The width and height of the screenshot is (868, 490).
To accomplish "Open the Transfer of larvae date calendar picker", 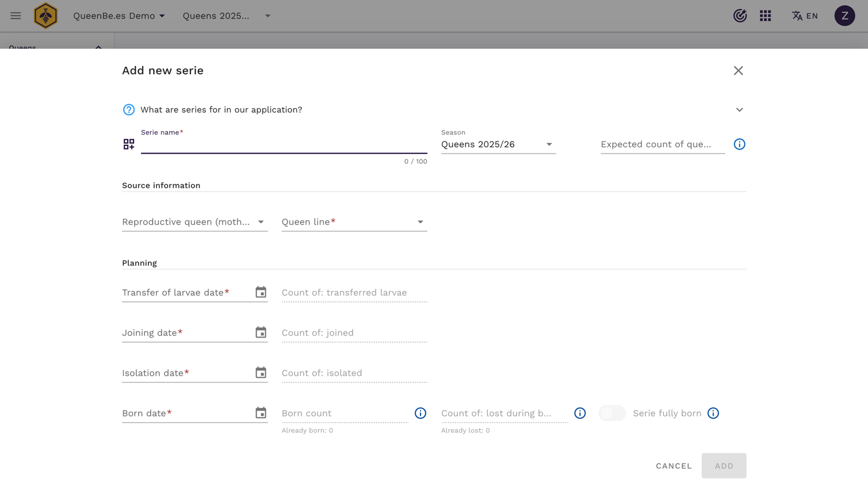I will (x=261, y=292).
